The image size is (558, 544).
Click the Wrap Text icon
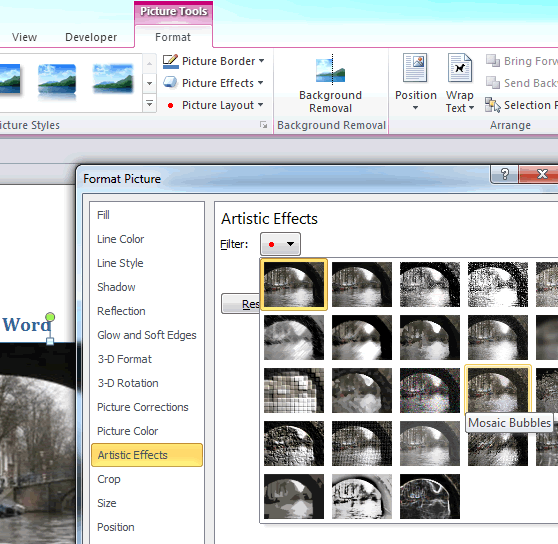click(x=460, y=68)
